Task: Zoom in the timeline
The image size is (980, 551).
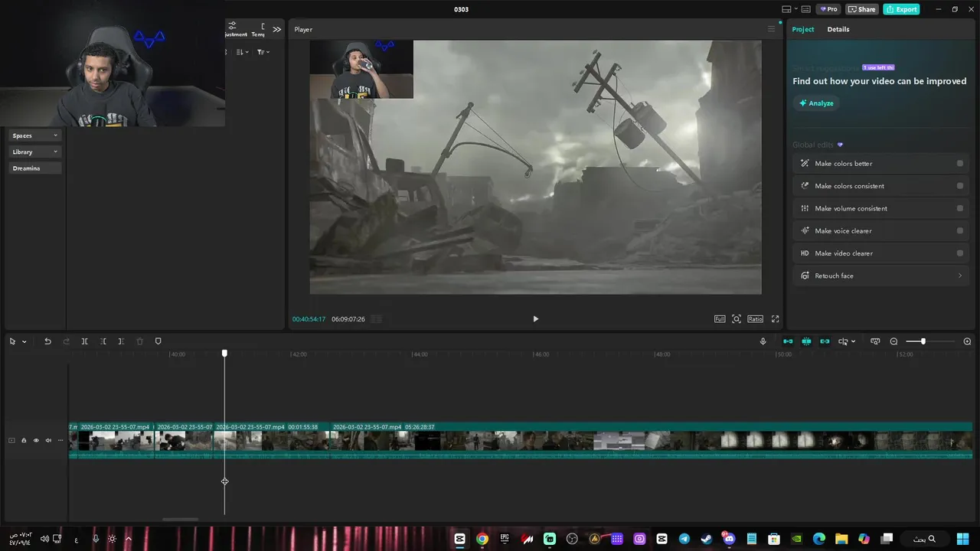Action: point(967,341)
